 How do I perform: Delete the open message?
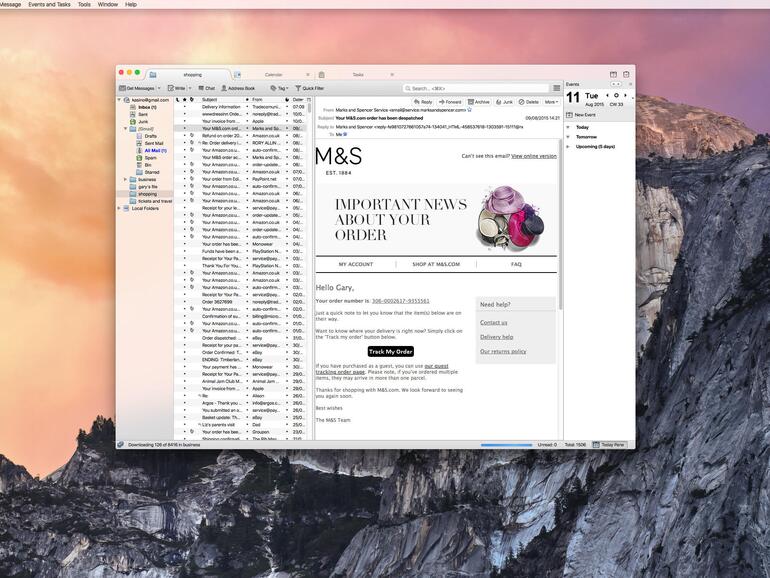click(x=529, y=102)
